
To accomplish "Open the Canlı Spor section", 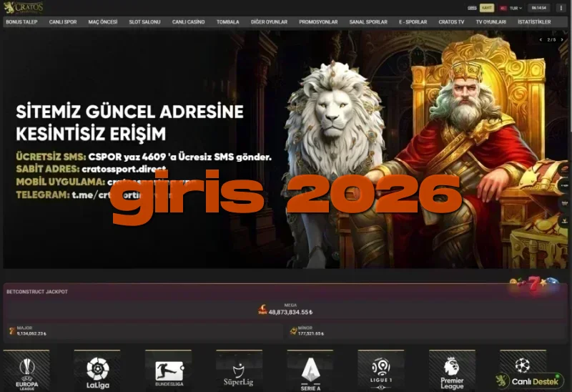I will pos(63,22).
